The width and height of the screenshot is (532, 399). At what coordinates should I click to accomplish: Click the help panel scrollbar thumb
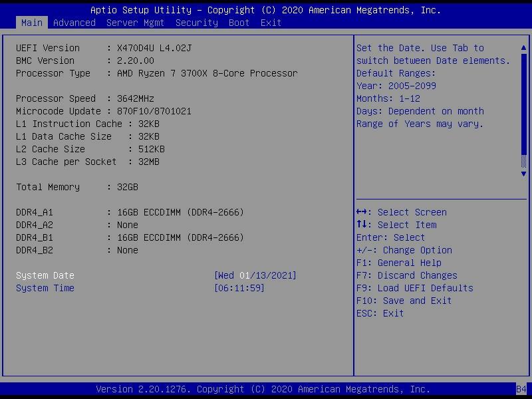pyautogui.click(x=523, y=105)
